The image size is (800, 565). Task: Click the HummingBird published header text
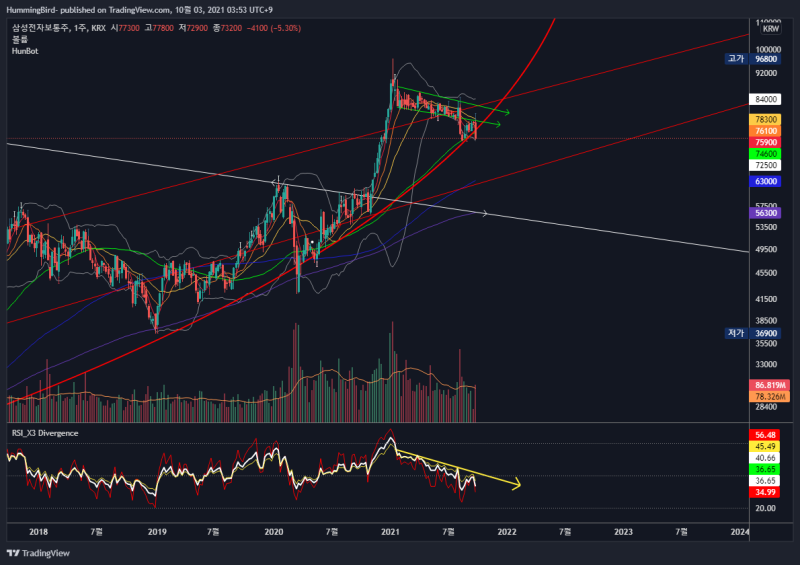pyautogui.click(x=139, y=10)
